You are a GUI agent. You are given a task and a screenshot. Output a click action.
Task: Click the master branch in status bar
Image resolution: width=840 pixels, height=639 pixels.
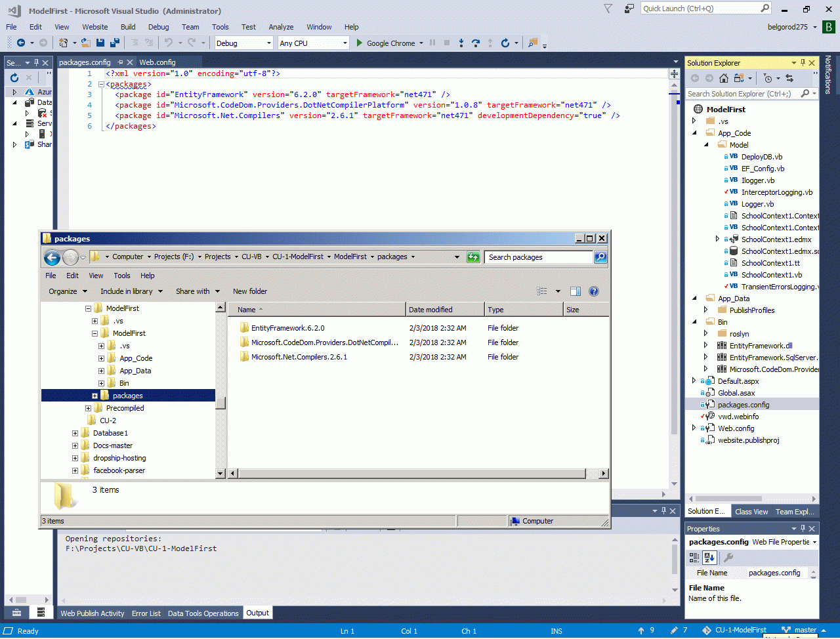(805, 630)
